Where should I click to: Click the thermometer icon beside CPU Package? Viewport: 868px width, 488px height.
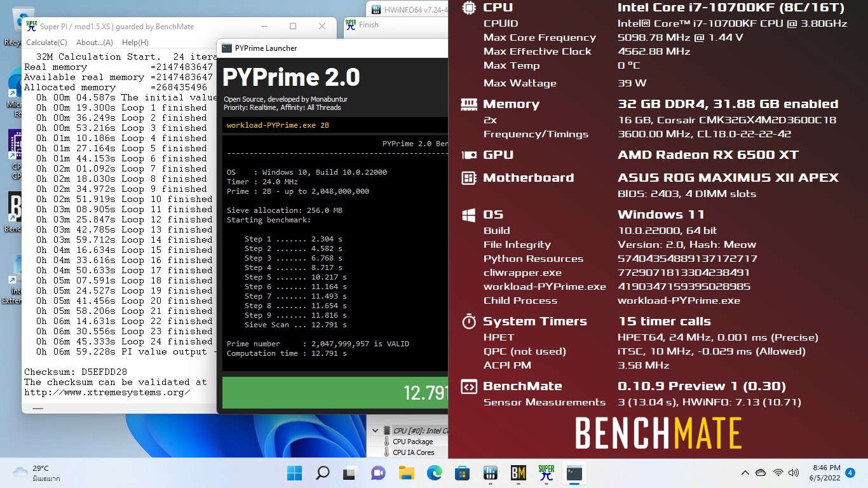click(x=387, y=442)
